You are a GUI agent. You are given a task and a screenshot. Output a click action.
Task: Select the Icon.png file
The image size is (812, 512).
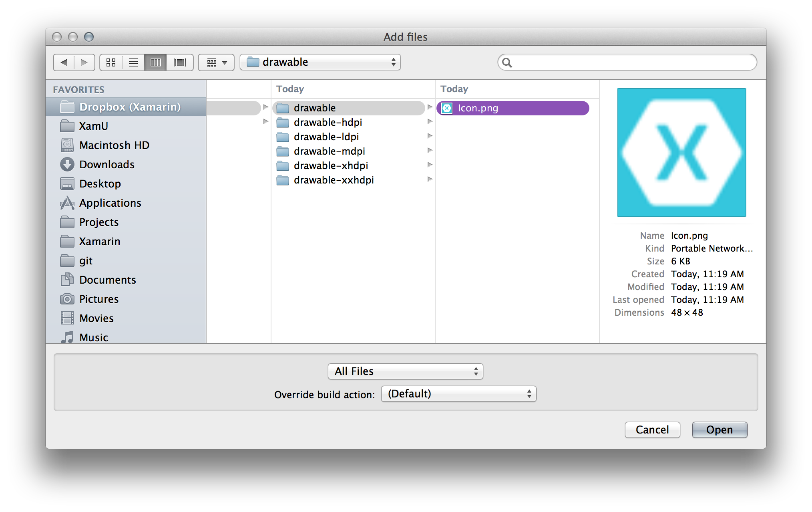coord(478,108)
